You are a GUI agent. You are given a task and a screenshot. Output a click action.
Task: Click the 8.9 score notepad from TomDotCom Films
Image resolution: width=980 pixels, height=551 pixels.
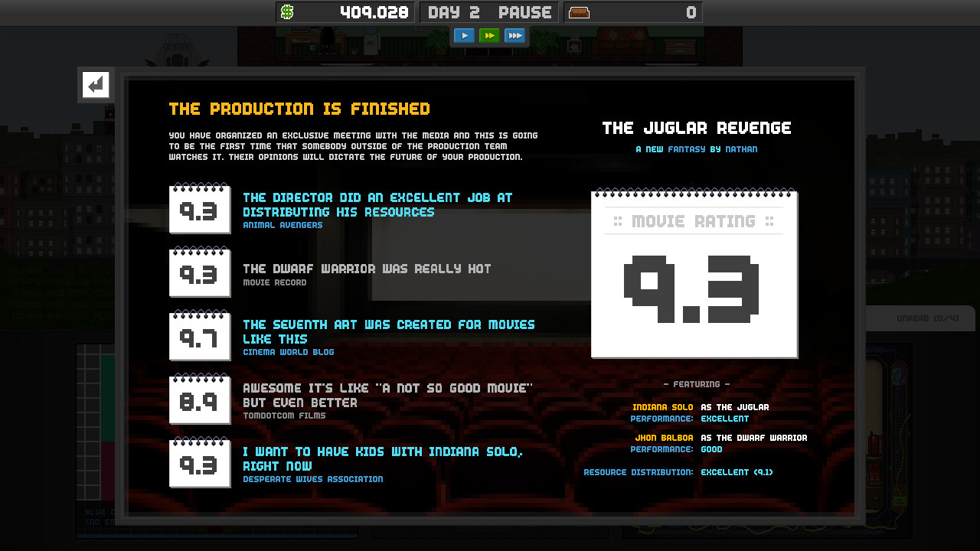point(199,399)
